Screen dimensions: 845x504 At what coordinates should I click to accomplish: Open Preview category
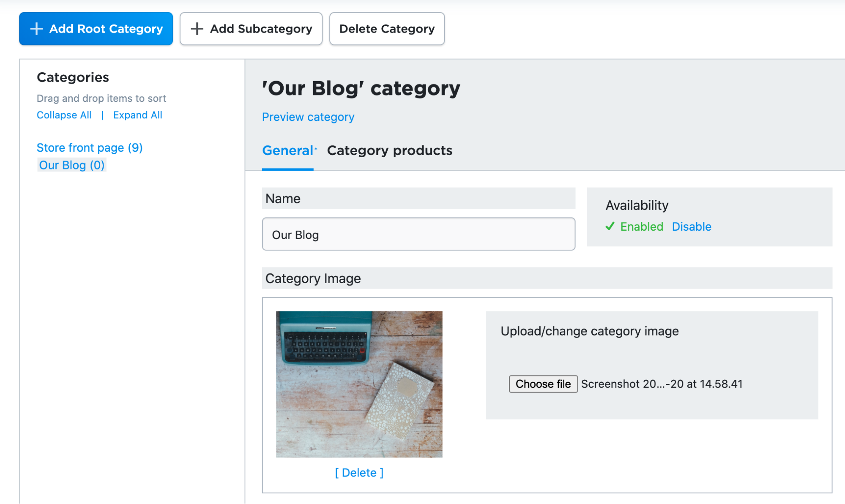click(x=308, y=117)
